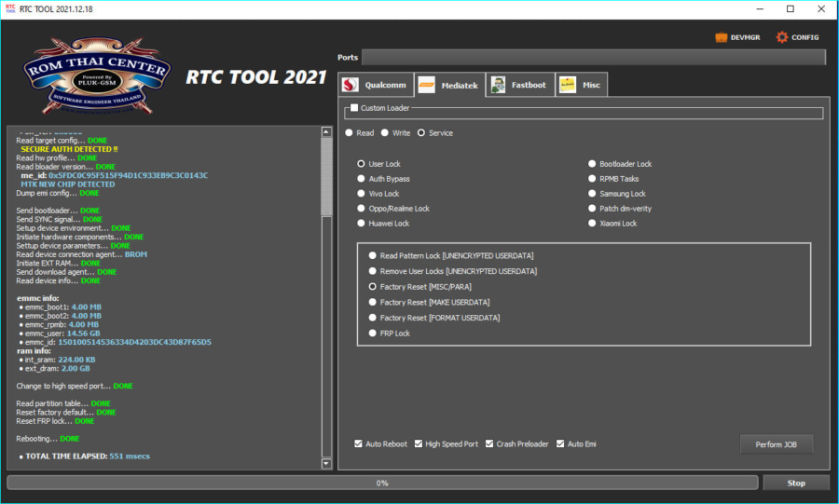This screenshot has height=504, width=839.
Task: Choose Factory Reset [MISC/PARA]
Action: click(x=372, y=287)
